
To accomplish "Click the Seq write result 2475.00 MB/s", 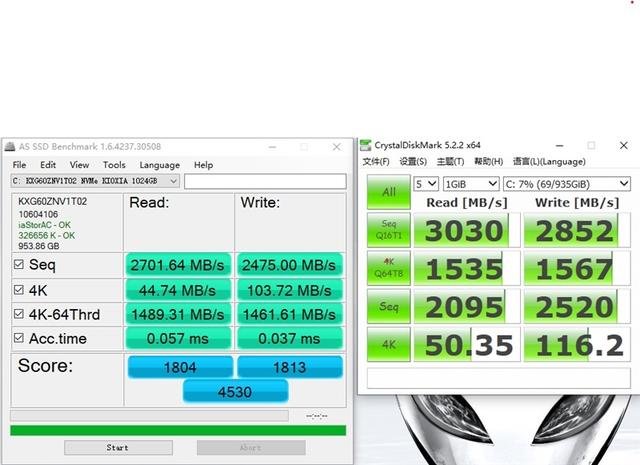I will click(289, 265).
